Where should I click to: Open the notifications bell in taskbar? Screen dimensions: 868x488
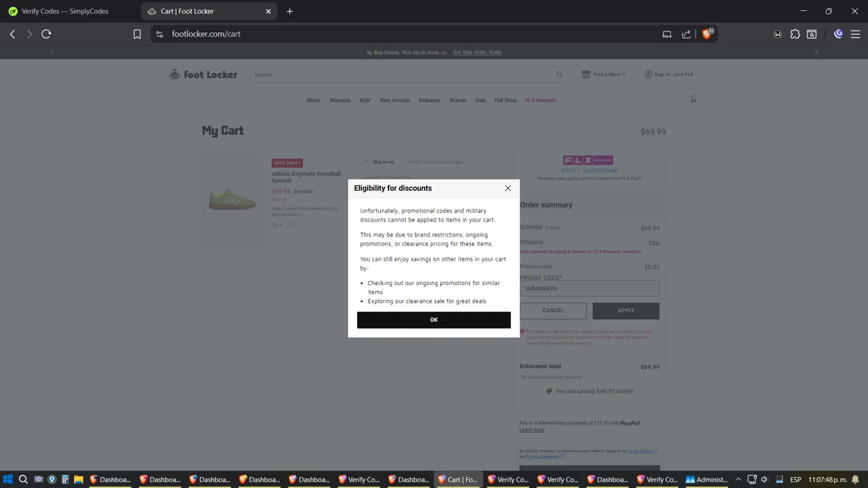(855, 479)
